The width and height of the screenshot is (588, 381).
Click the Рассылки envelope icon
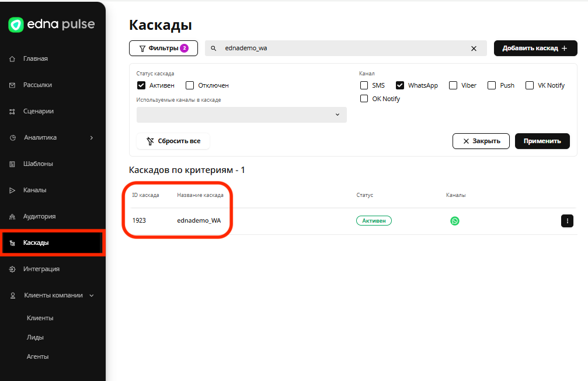(12, 85)
